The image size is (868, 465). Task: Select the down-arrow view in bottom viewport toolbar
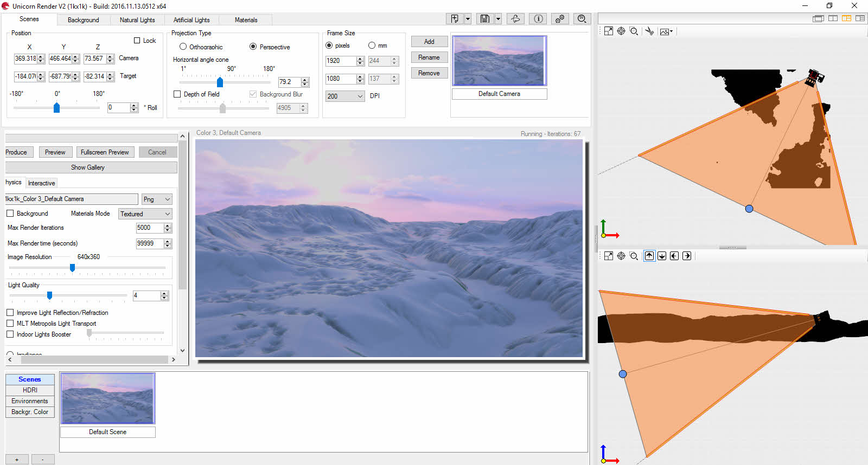pyautogui.click(x=662, y=256)
